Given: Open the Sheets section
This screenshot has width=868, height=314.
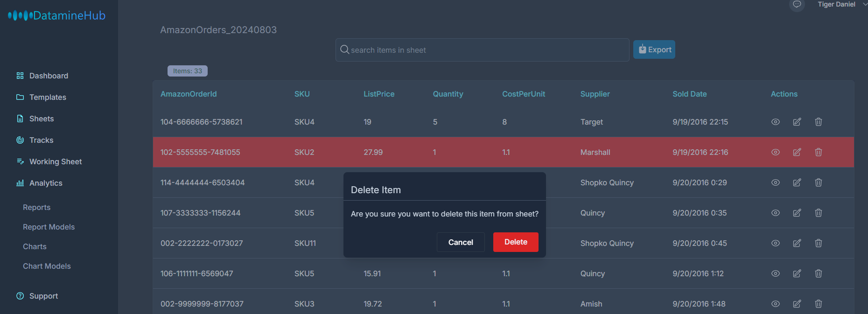Looking at the screenshot, I should click(x=35, y=119).
